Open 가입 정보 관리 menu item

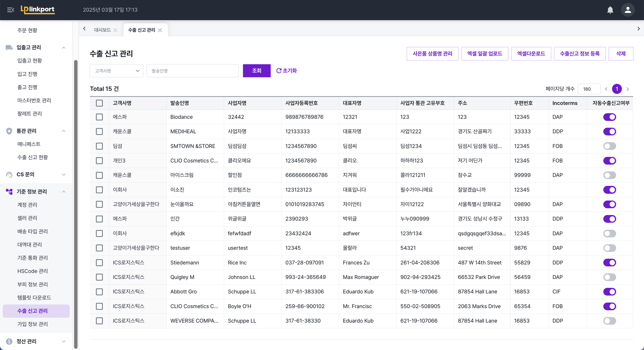(x=33, y=324)
